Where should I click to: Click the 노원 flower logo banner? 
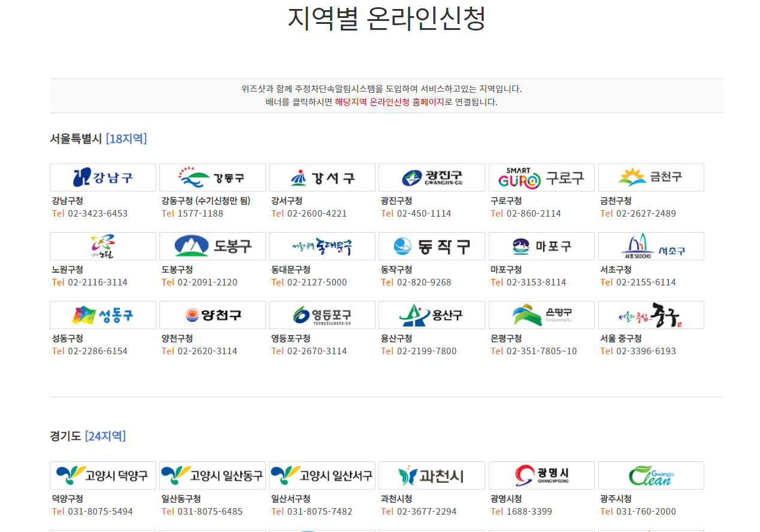(103, 246)
